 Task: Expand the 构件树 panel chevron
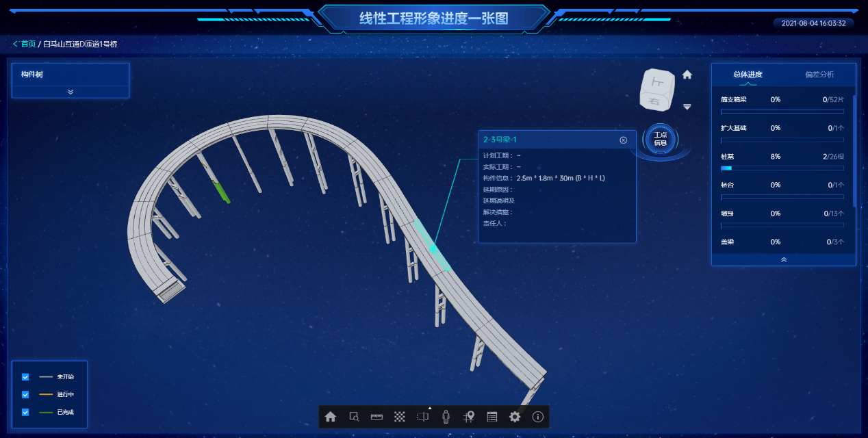[x=71, y=92]
